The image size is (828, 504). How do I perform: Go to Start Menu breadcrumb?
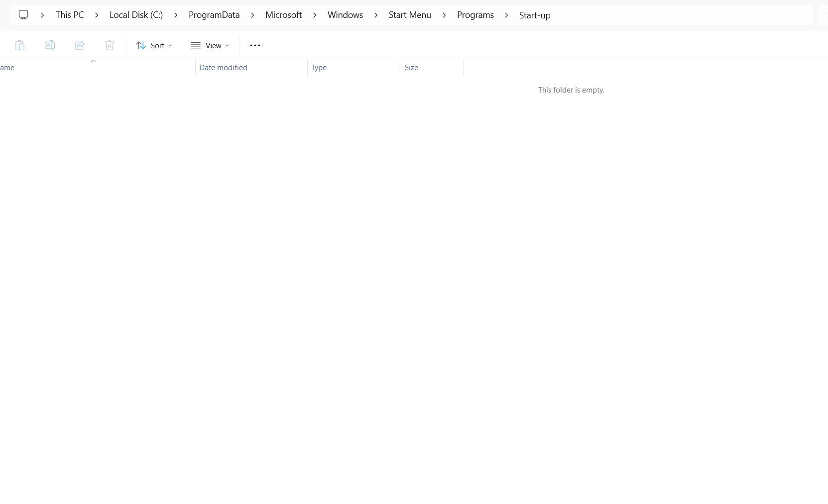409,15
